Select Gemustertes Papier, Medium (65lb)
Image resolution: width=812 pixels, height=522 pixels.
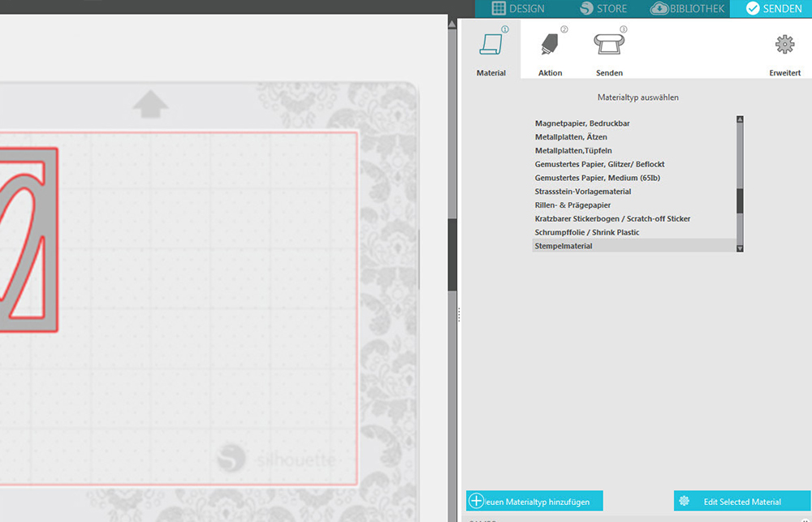tap(597, 178)
